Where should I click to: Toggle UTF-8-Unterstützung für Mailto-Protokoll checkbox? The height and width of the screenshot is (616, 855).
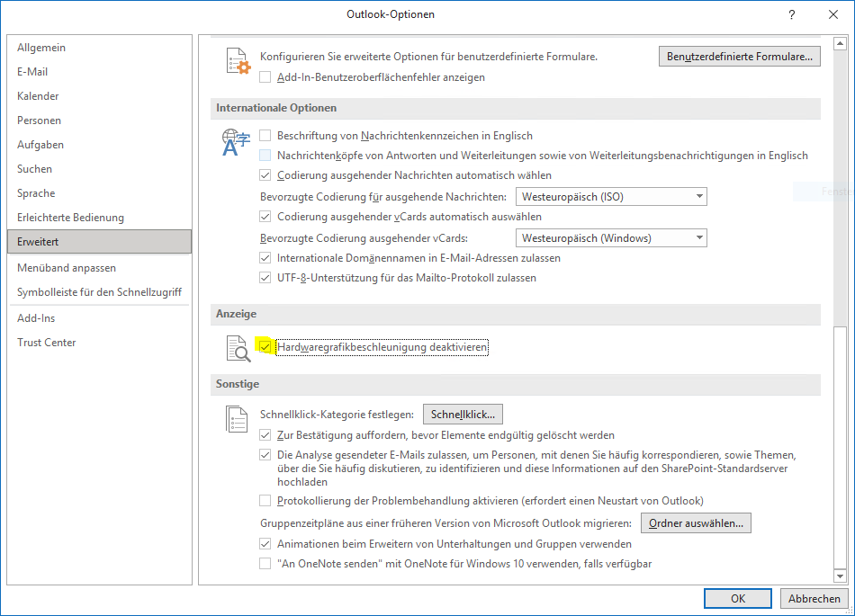[x=265, y=278]
